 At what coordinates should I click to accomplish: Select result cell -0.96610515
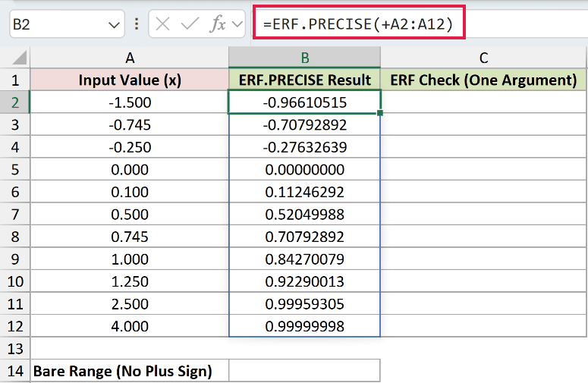click(x=304, y=102)
